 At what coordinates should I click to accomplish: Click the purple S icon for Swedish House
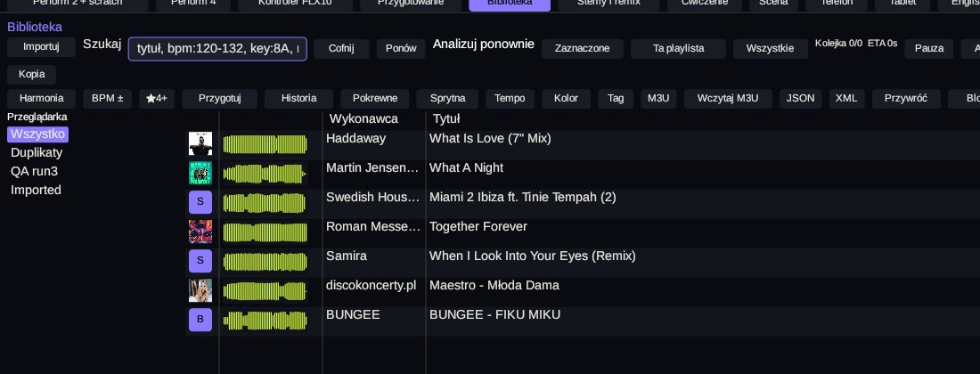(x=200, y=202)
